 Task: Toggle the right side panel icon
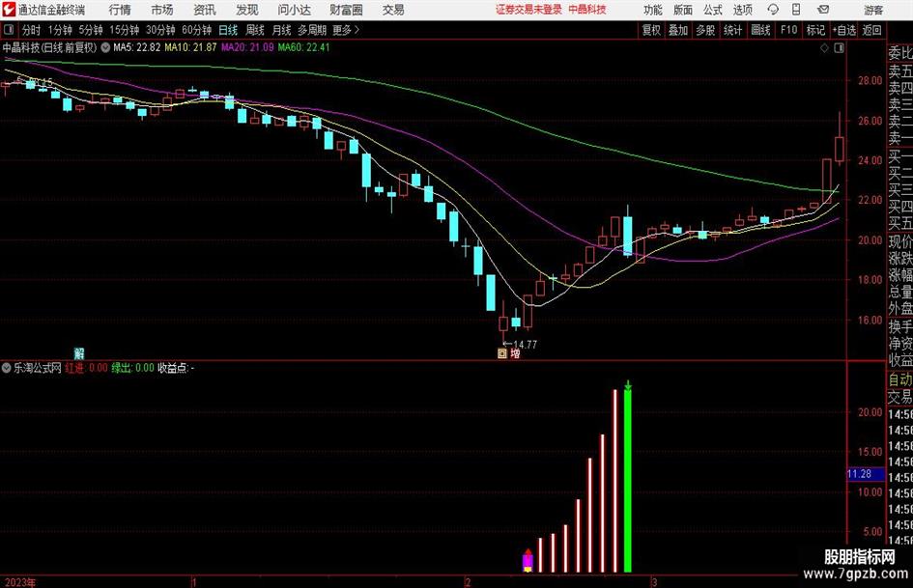[839, 48]
